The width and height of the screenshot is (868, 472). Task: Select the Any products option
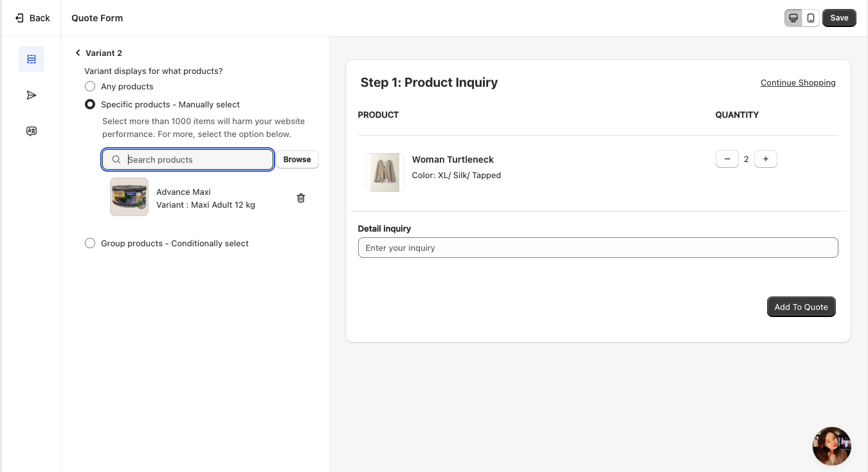[90, 86]
